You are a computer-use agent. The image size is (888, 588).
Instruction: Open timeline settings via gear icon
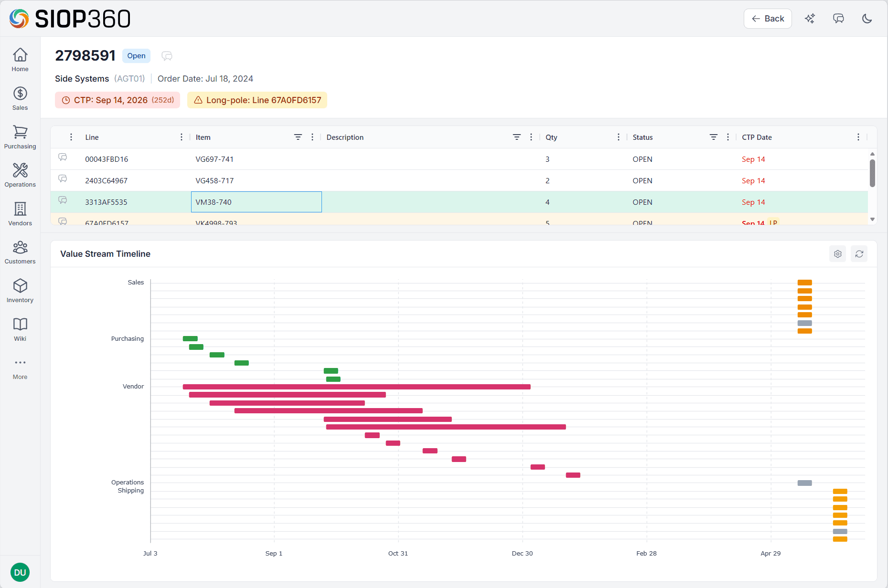coord(837,253)
